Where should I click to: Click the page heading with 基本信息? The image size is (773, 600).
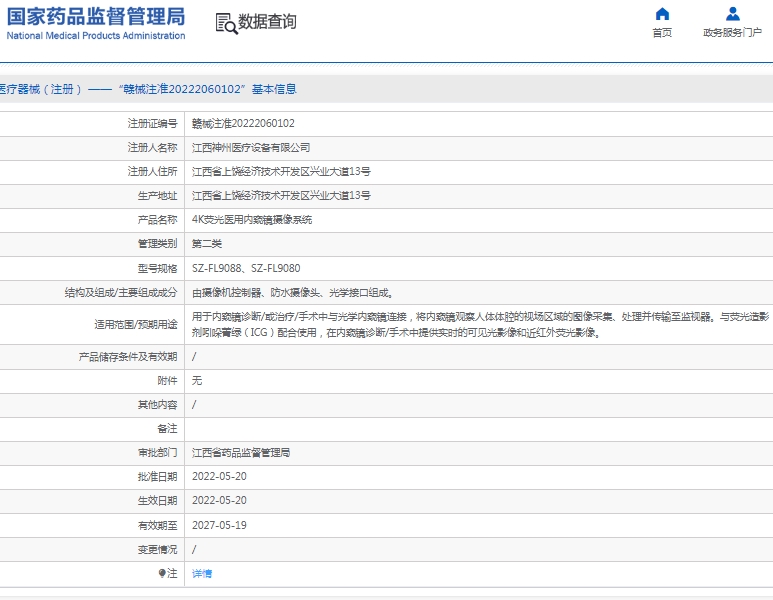coord(148,89)
